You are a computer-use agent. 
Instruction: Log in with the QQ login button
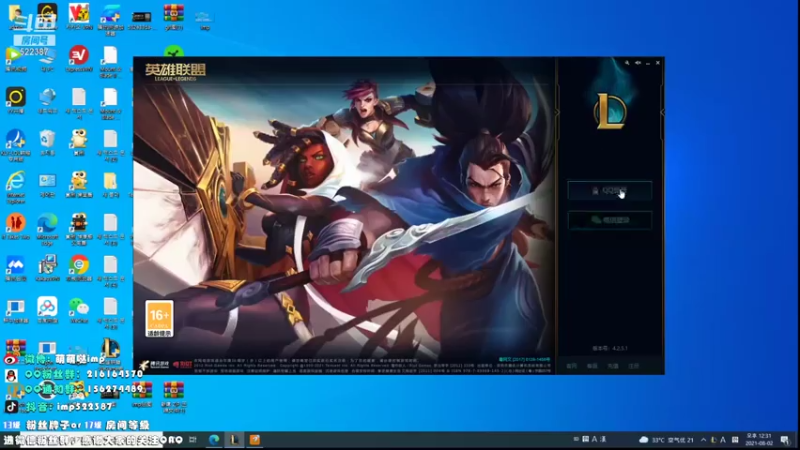(x=610, y=190)
